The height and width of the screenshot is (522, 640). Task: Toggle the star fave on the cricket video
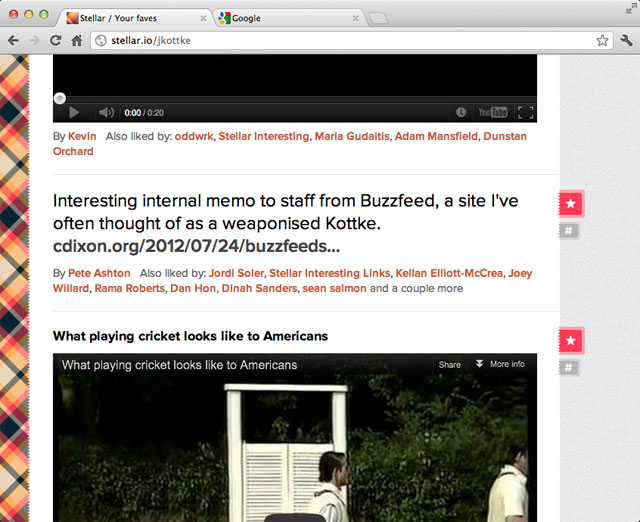tap(570, 341)
